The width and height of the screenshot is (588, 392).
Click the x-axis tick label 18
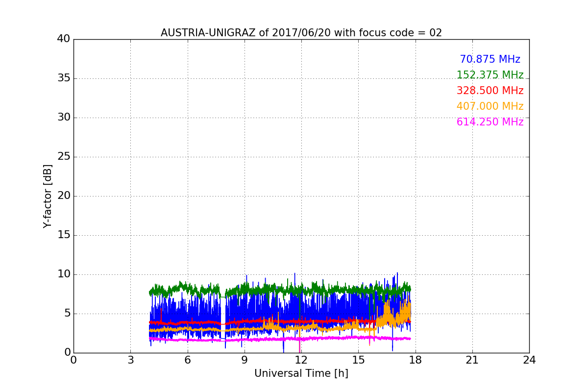click(x=416, y=360)
